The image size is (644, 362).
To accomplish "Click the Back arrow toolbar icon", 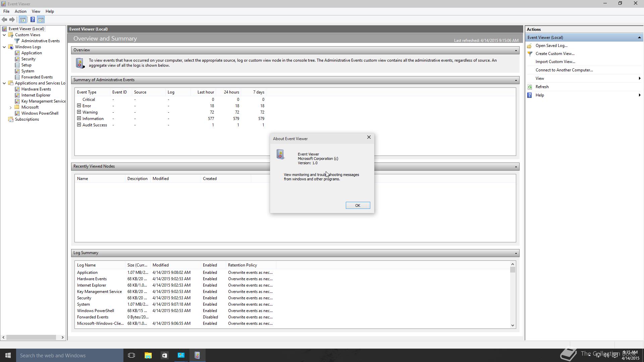I will pos(4,20).
